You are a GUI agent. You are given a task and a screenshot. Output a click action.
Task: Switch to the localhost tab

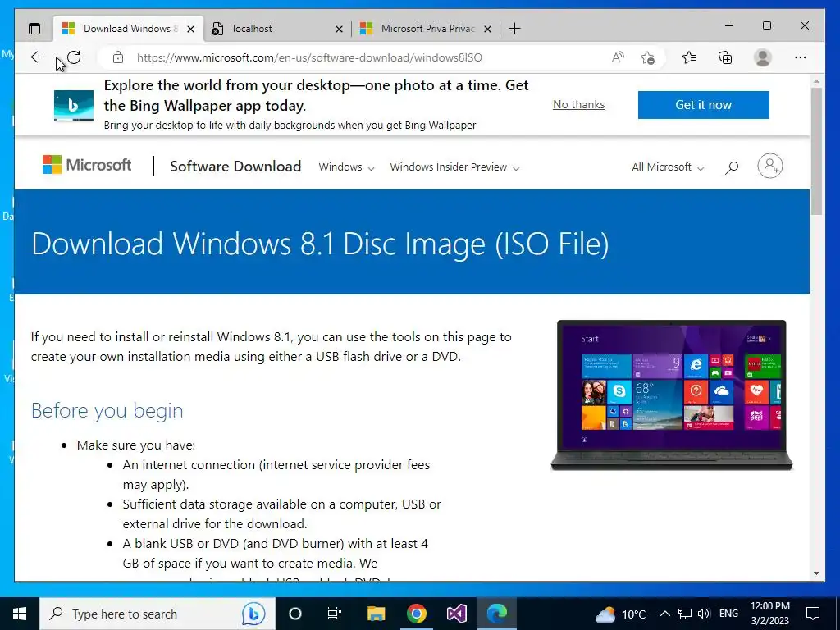(x=277, y=29)
